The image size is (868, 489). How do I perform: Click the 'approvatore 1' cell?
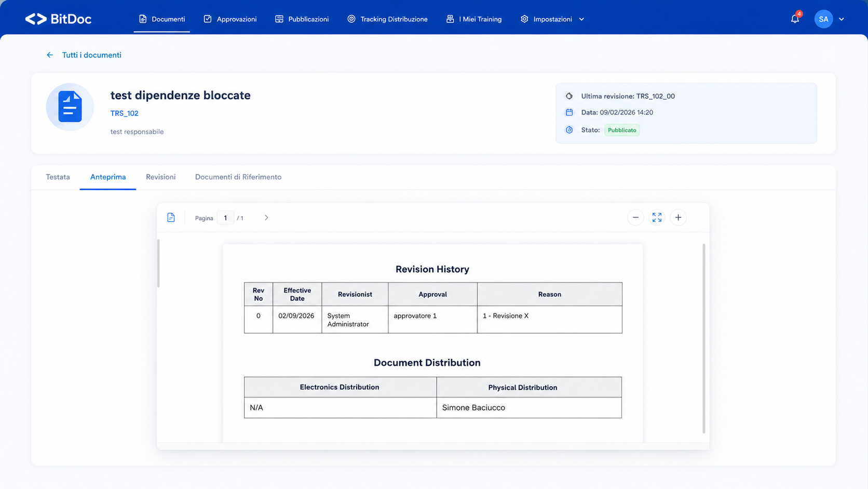432,320
